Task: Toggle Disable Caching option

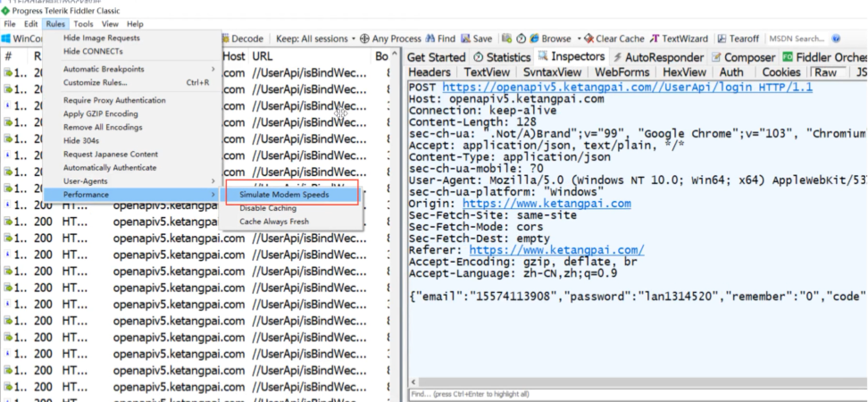Action: 268,208
